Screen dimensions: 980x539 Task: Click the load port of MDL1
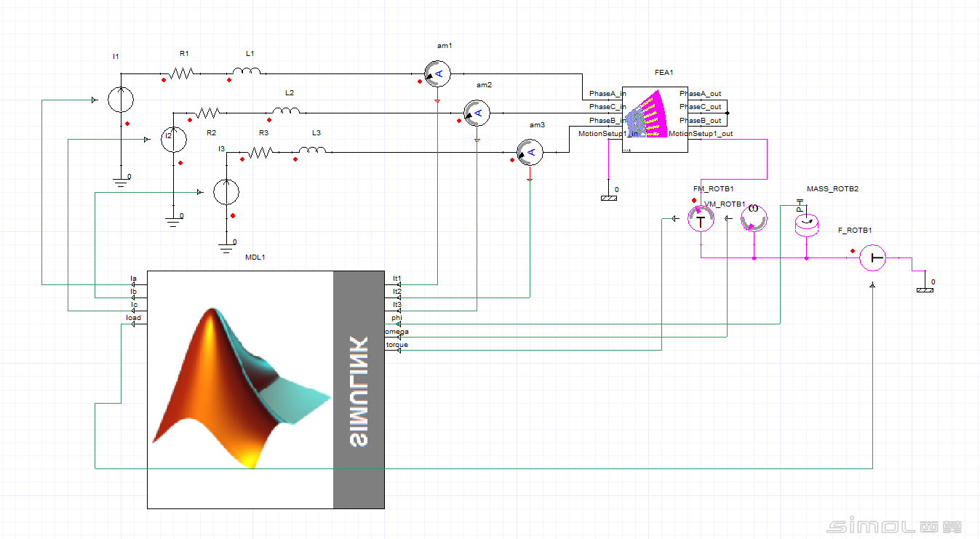tap(133, 318)
